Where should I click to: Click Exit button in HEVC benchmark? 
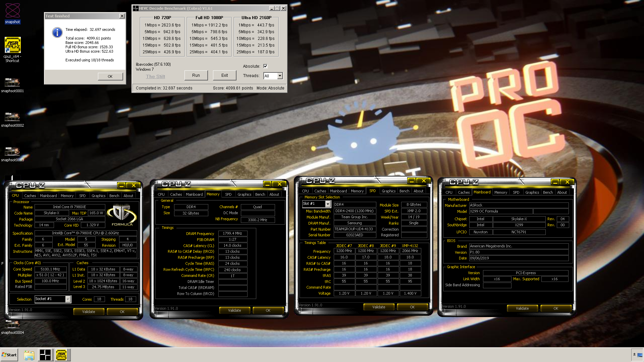(224, 75)
